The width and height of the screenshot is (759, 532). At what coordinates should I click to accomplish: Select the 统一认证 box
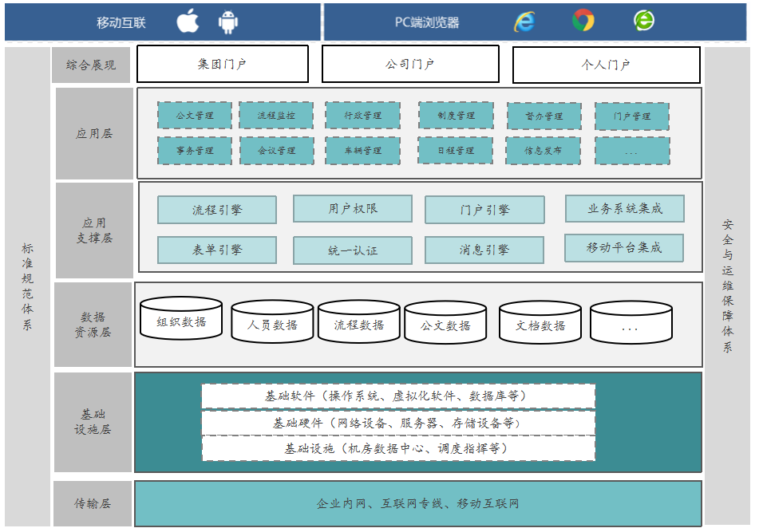pyautogui.click(x=353, y=250)
